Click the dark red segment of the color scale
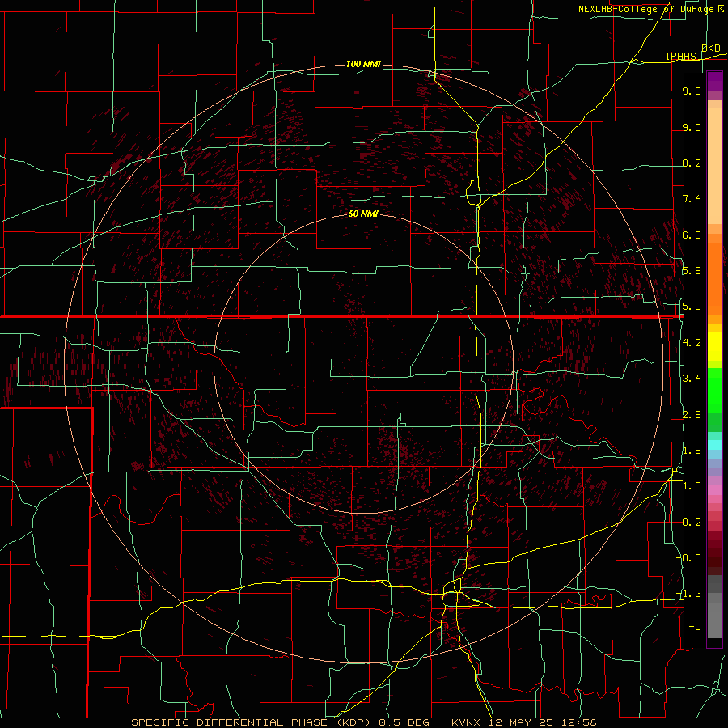 tap(714, 552)
